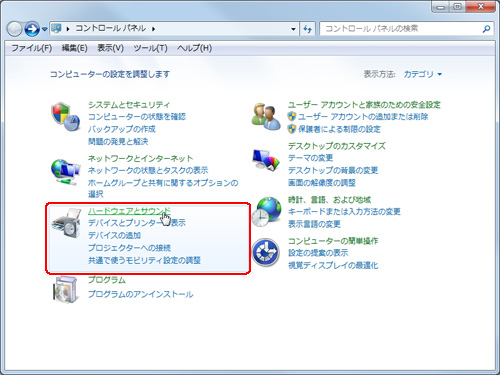Open the カテゴリ view mode dropdown
500x375 pixels.
[x=423, y=74]
